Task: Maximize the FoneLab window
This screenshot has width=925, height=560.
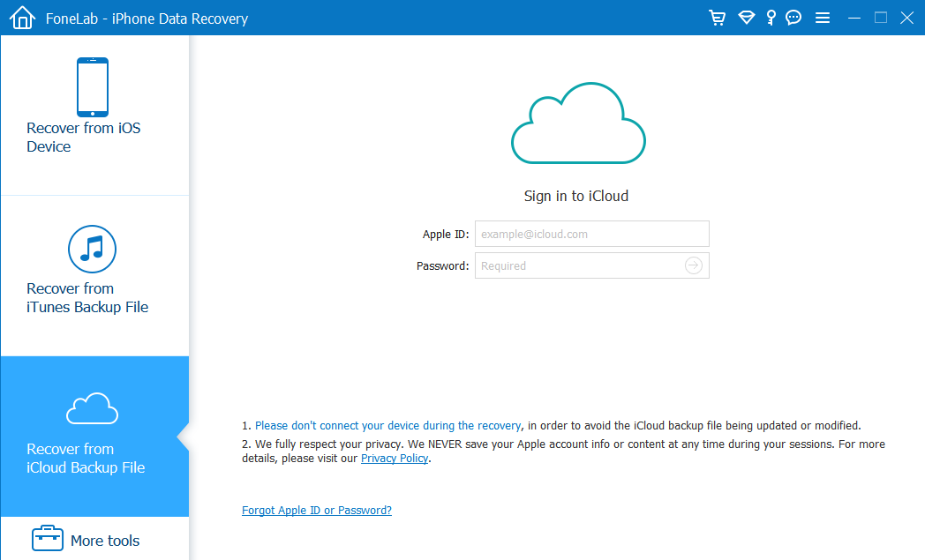Action: coord(880,18)
